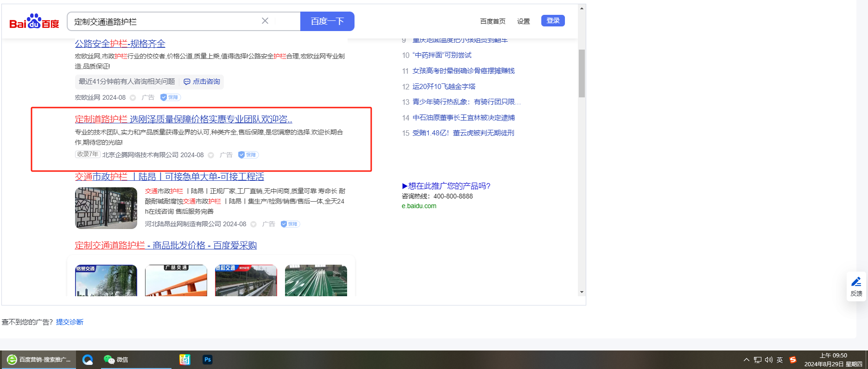The image size is (868, 369).
Task: Open WeChat from the taskbar
Action: 109,359
